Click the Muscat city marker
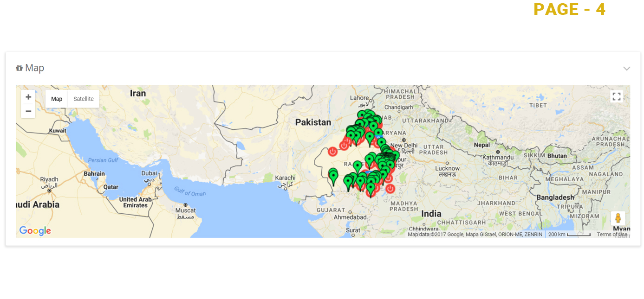 (185, 204)
